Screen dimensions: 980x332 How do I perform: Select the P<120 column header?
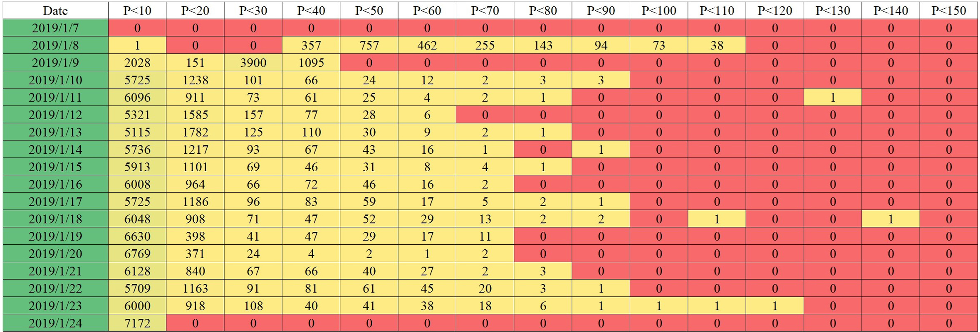coord(775,10)
